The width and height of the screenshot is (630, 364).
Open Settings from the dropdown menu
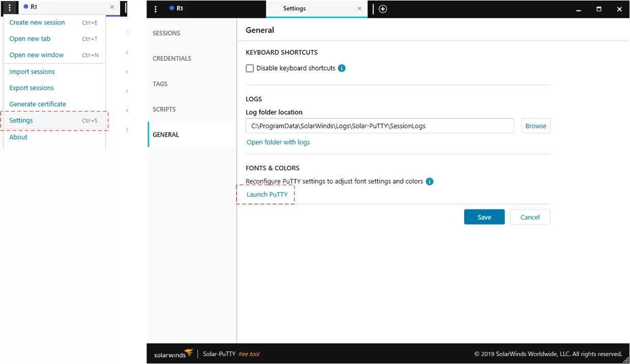click(x=54, y=120)
